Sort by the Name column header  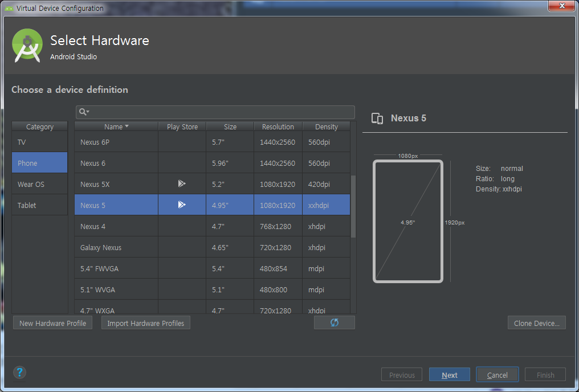(116, 126)
